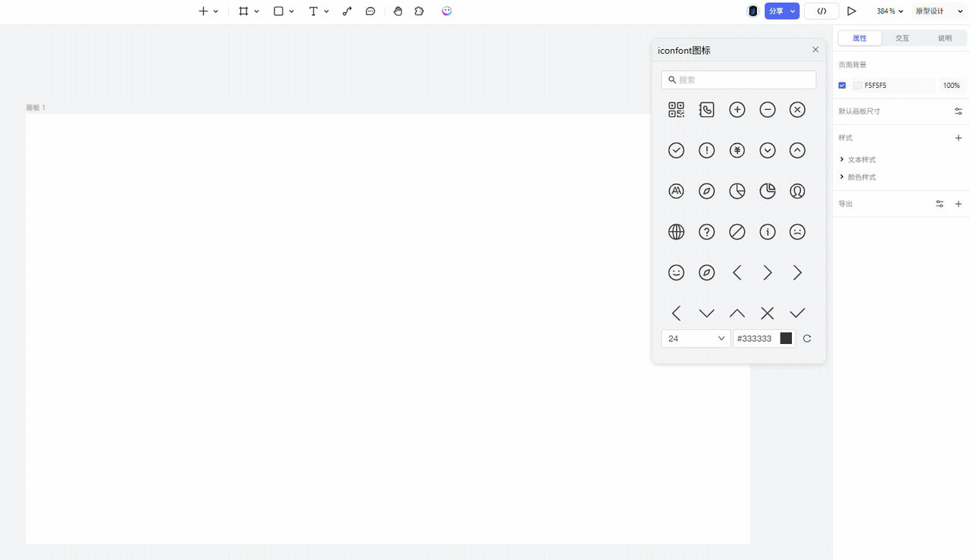
Task: Insert the circled letter A icon
Action: [x=677, y=191]
